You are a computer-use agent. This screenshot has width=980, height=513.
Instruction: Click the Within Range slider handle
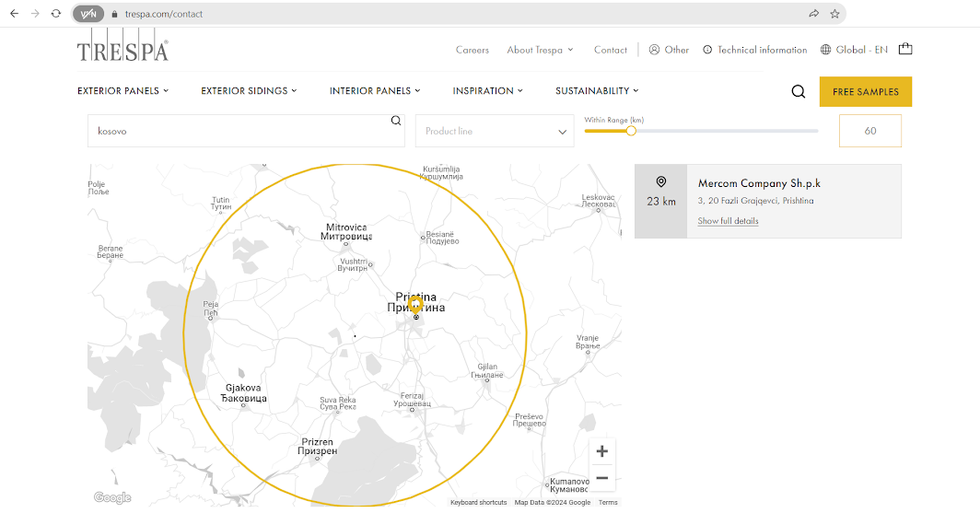tap(631, 131)
